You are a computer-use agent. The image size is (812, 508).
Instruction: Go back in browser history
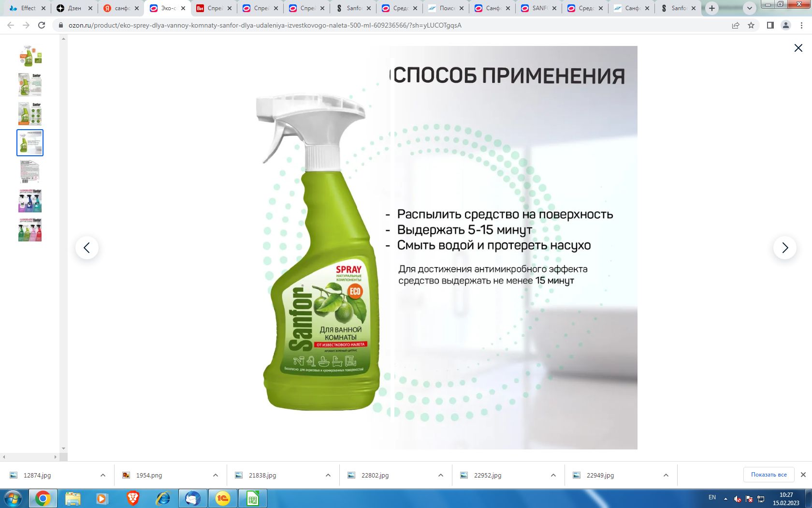pyautogui.click(x=11, y=25)
